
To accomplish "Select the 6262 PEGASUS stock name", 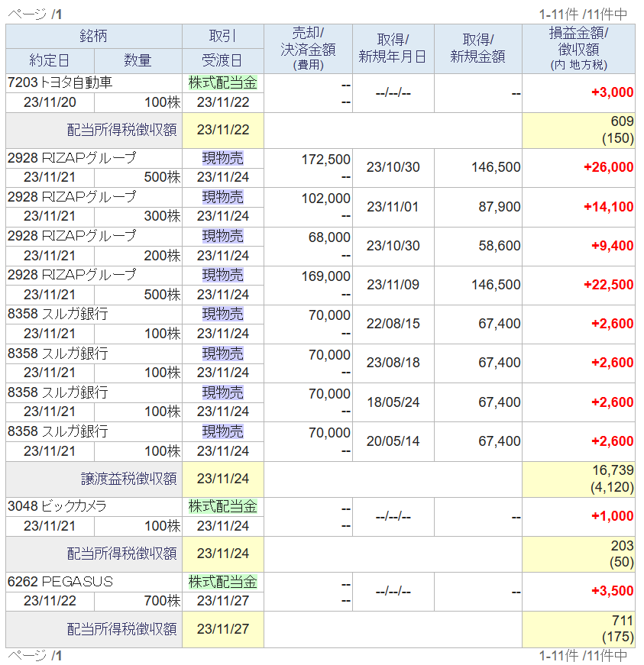I will coord(60,582).
